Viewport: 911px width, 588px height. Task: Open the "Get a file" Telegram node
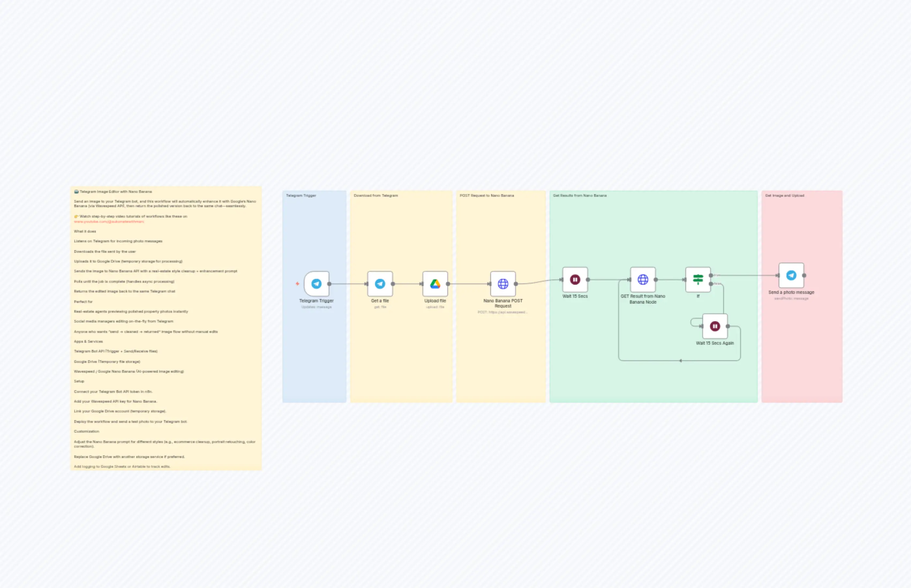[x=380, y=284]
